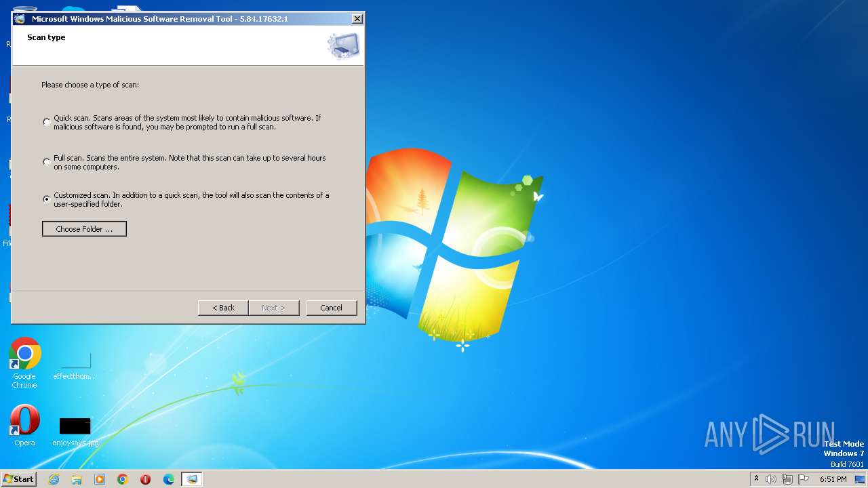868x488 pixels.
Task: Click the network tray icon
Action: (x=787, y=479)
